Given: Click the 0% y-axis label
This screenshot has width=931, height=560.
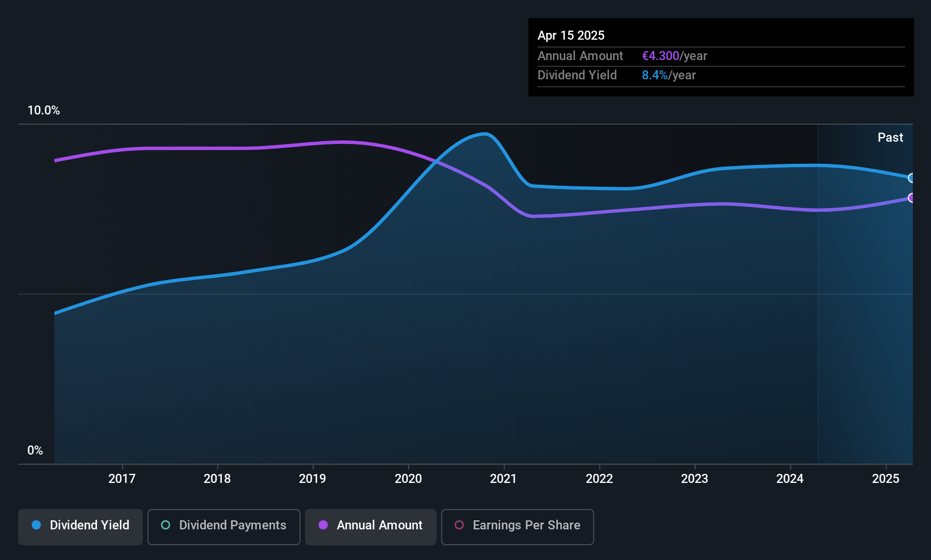Looking at the screenshot, I should coord(35,451).
